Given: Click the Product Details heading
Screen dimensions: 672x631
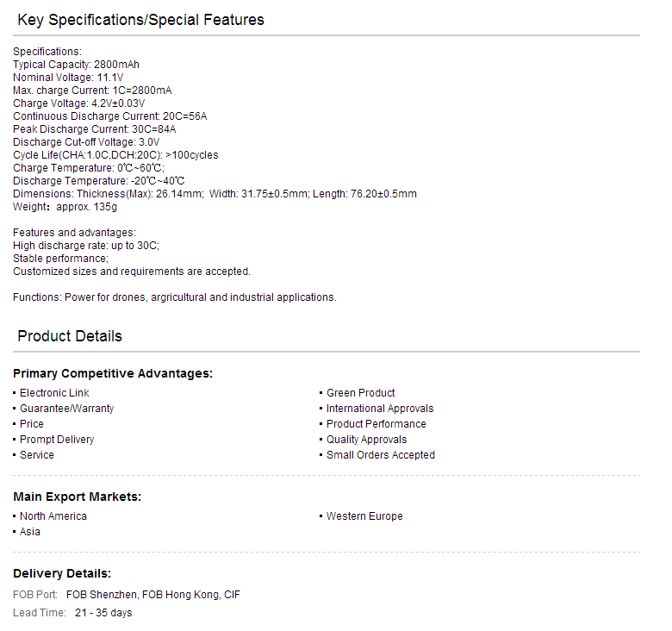Looking at the screenshot, I should pyautogui.click(x=70, y=336).
